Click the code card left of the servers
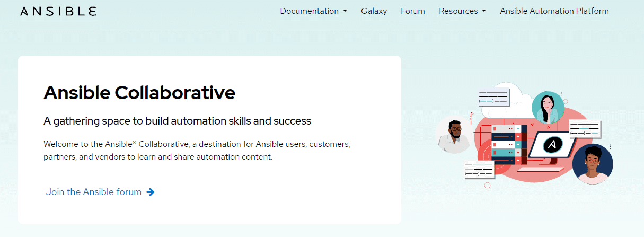Image resolution: width=644 pixels, height=237 pixels. (479, 170)
